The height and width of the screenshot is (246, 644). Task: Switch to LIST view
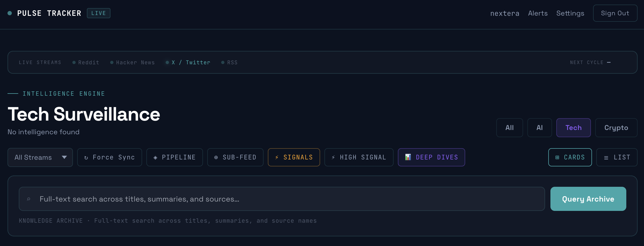tap(617, 157)
